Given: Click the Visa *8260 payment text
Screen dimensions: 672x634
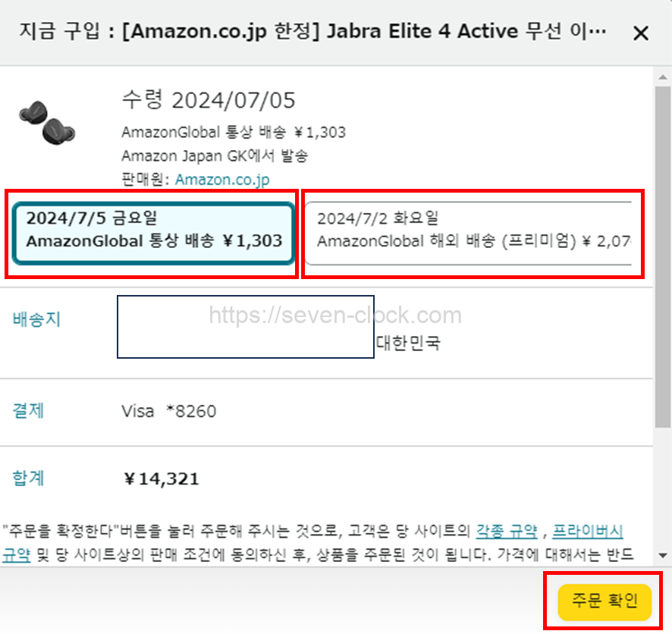Looking at the screenshot, I should pos(169,411).
